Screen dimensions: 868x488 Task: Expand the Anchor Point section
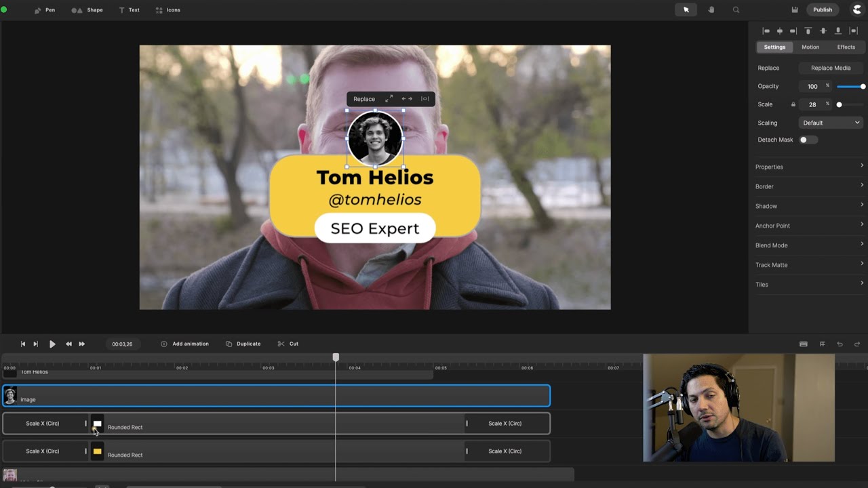808,226
